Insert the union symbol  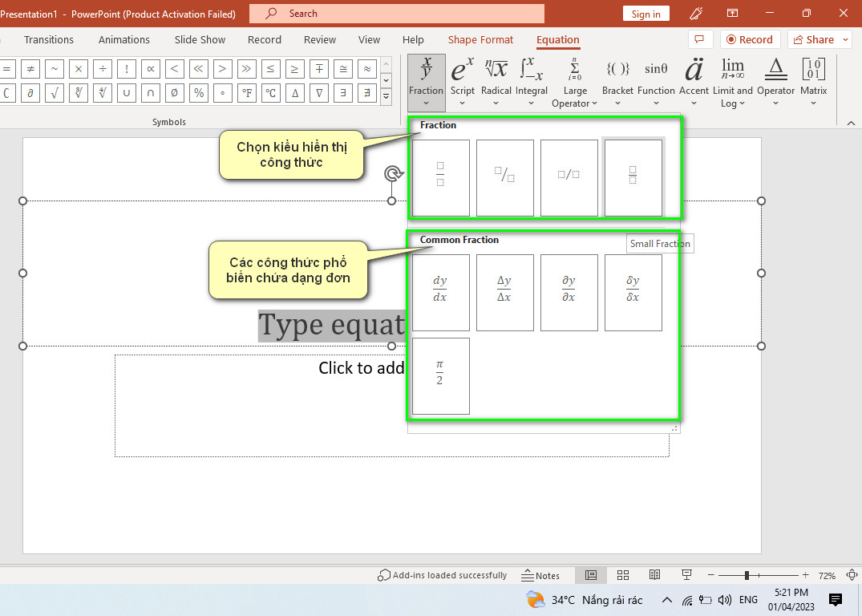(x=127, y=93)
